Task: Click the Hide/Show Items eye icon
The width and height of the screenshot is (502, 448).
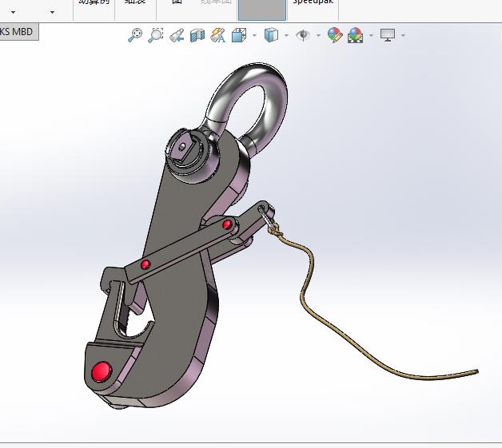Action: 303,35
